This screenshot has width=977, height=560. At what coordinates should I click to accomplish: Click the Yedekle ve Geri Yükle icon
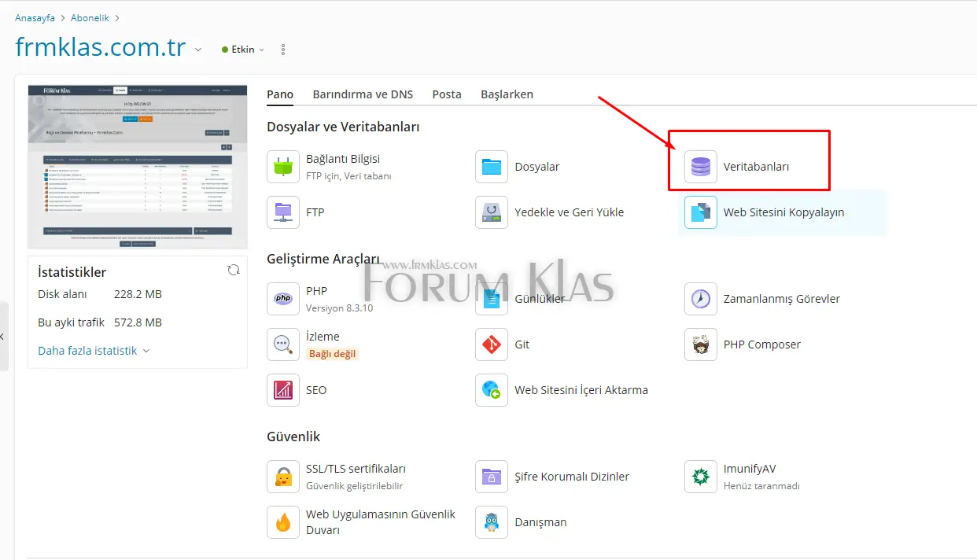tap(492, 212)
